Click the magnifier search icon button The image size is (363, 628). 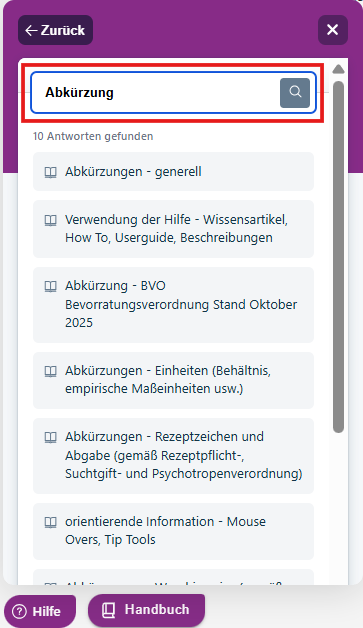pos(294,93)
